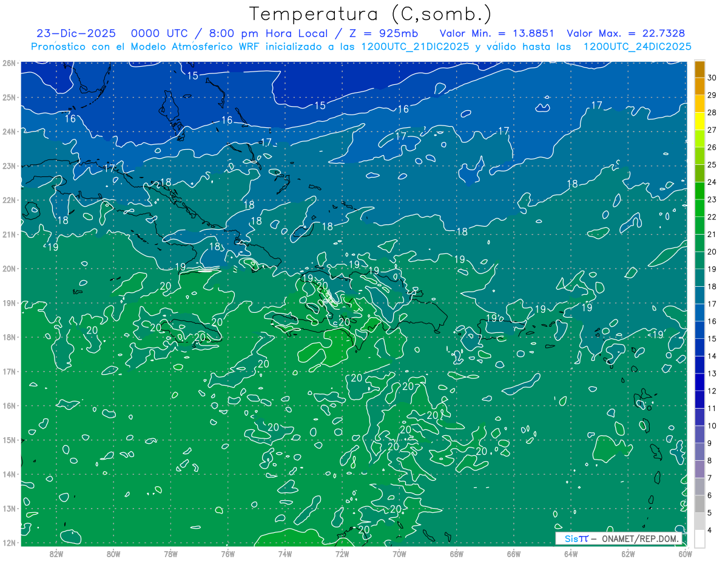Image resolution: width=728 pixels, height=562 pixels.
Task: Click the legend value 27
Action: 712,130
